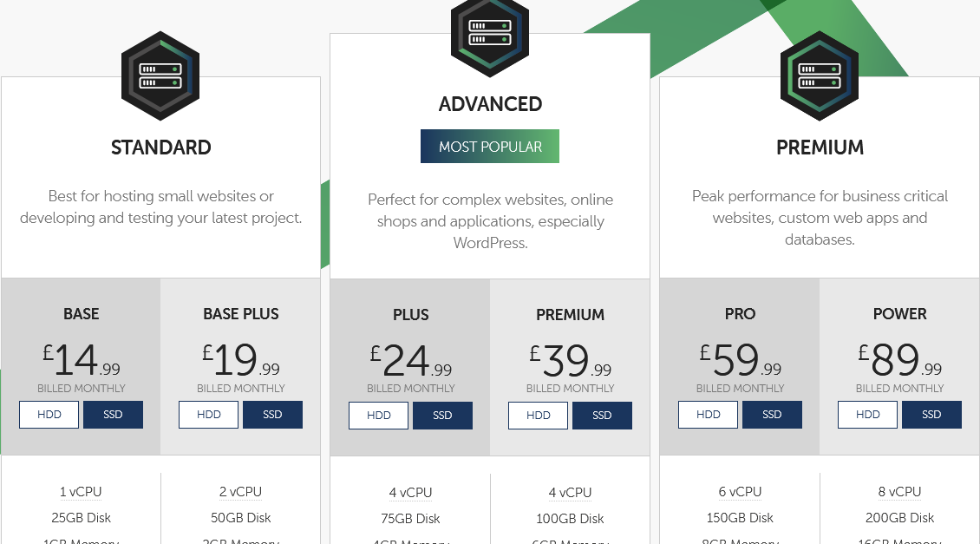
Task: Open the Base Plus plan heading
Action: coord(240,314)
